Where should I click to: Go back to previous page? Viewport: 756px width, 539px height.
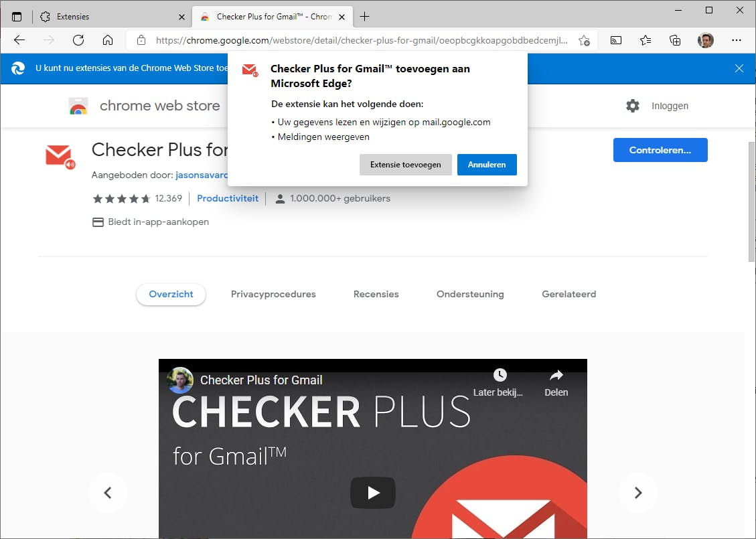19,40
